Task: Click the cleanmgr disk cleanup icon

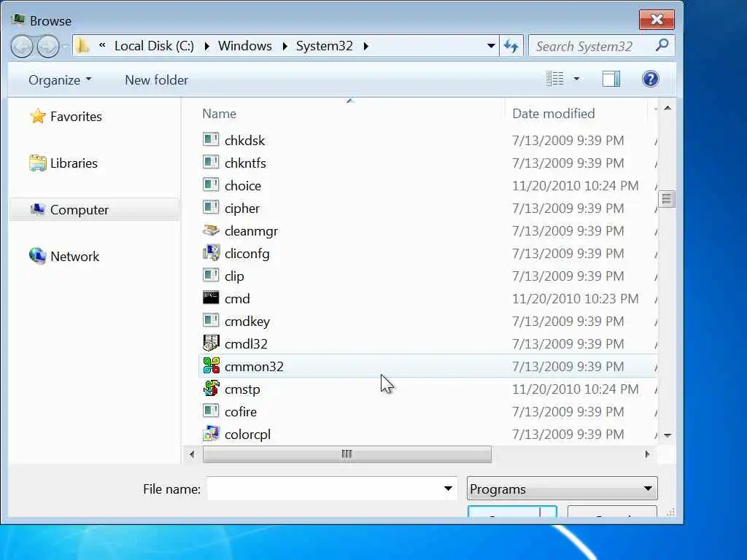Action: pyautogui.click(x=211, y=230)
